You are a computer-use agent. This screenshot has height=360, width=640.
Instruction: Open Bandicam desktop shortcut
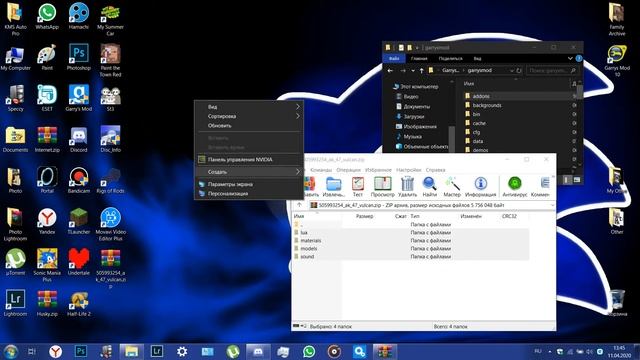[x=79, y=180]
